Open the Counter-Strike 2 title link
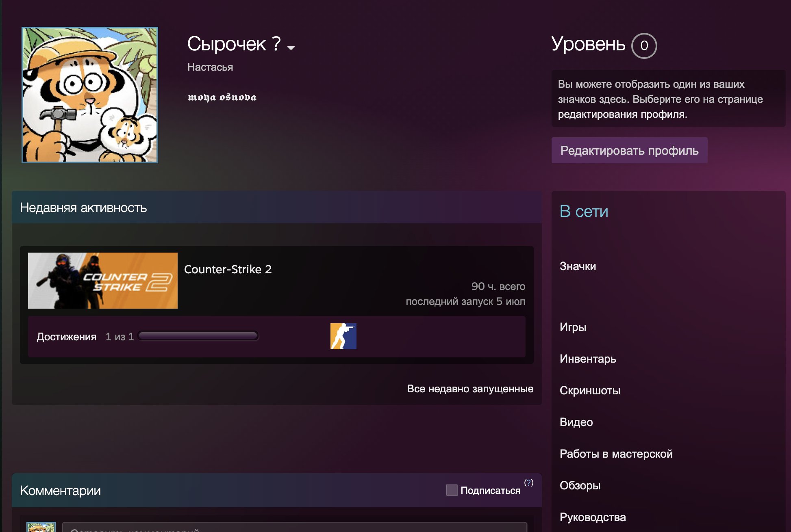The height and width of the screenshot is (532, 791). [228, 269]
